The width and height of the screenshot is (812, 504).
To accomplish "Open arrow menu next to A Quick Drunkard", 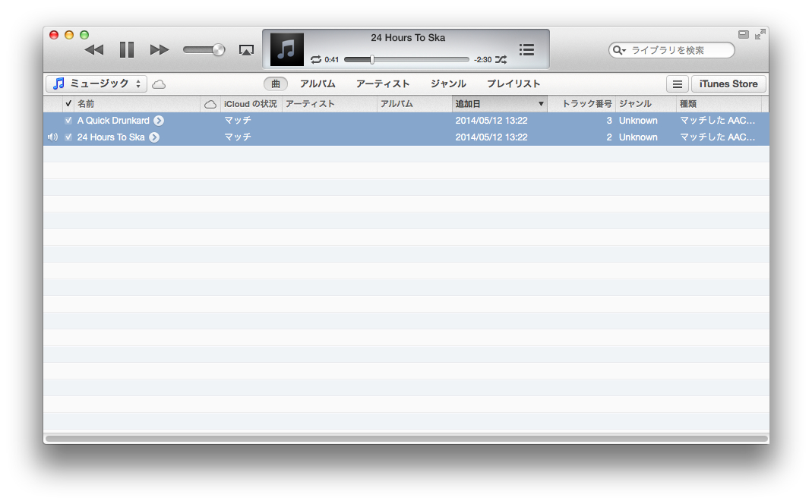I will [x=159, y=121].
